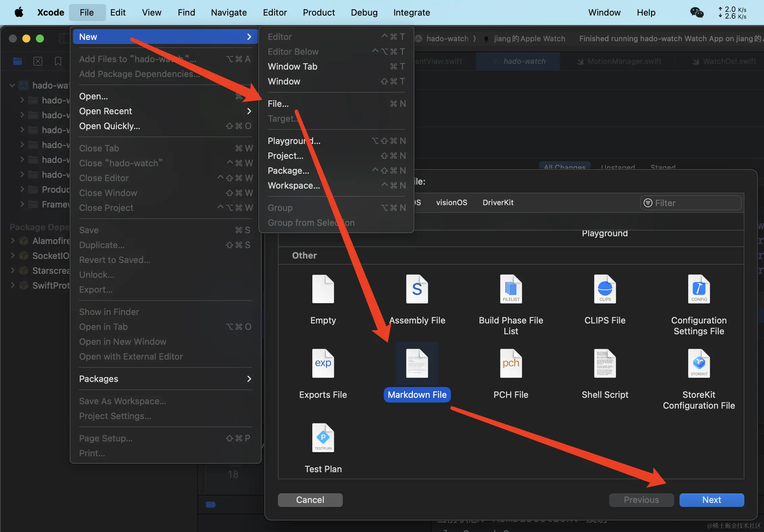764x532 pixels.
Task: Click the Cancel button
Action: click(x=310, y=500)
